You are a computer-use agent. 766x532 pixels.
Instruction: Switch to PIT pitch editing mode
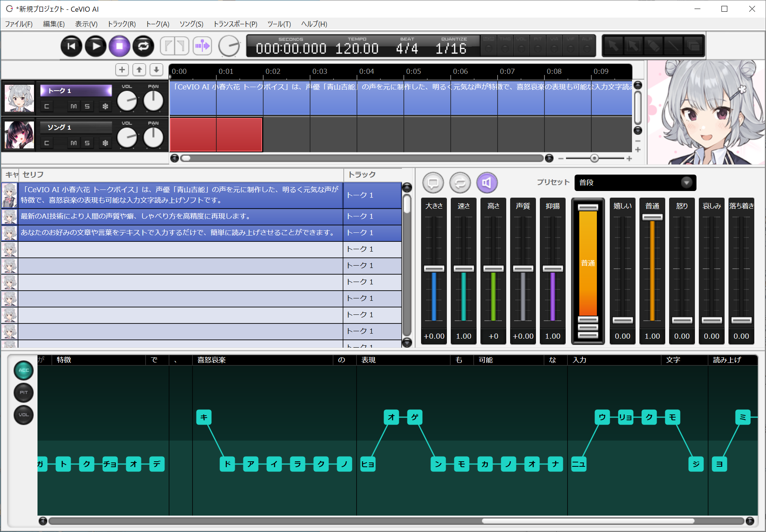[x=24, y=393]
